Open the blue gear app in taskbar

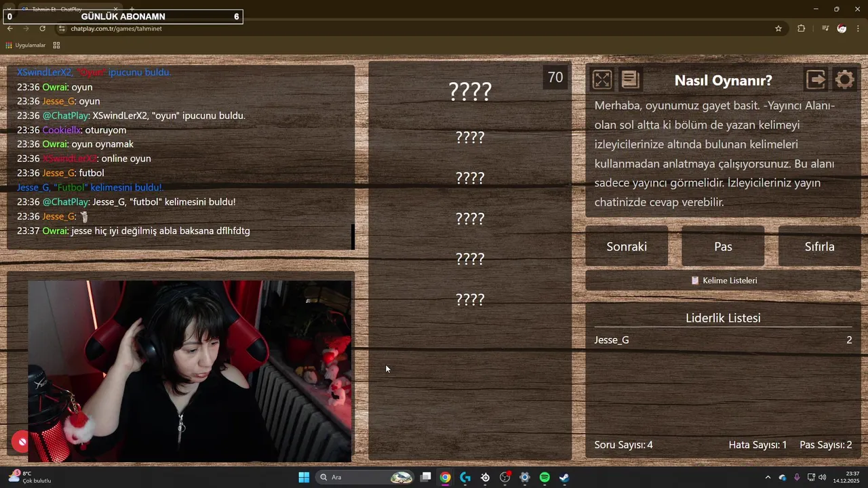click(525, 477)
